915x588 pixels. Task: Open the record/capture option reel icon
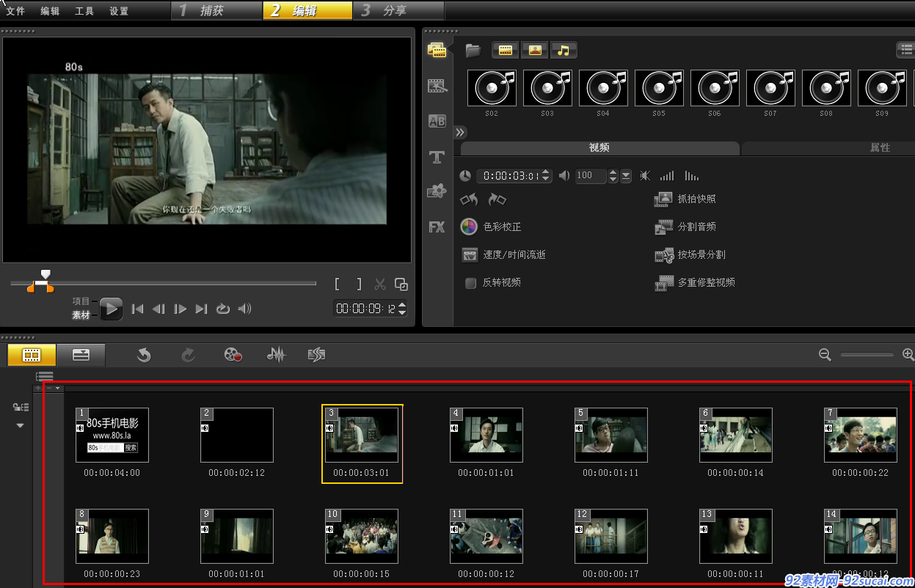pyautogui.click(x=233, y=355)
